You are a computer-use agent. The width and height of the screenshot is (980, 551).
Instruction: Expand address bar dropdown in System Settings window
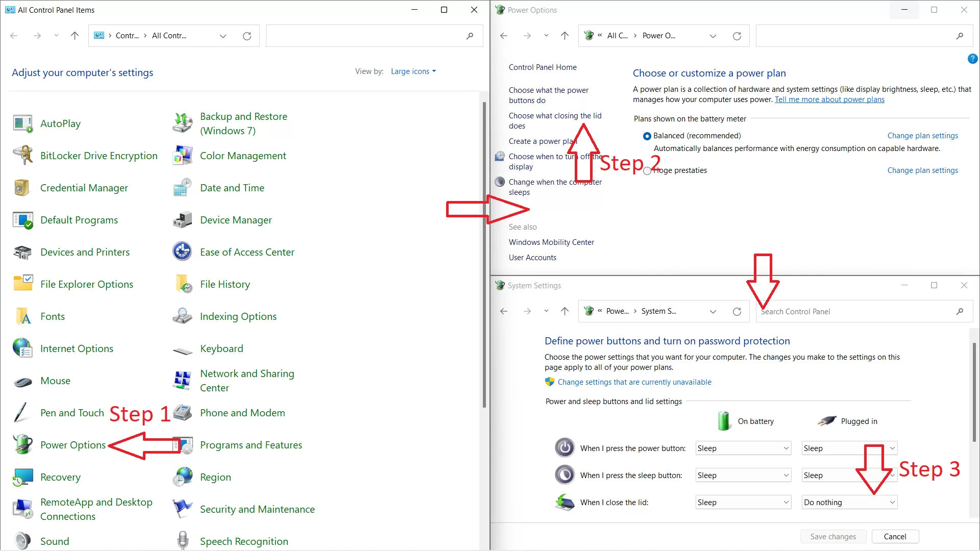click(x=713, y=311)
